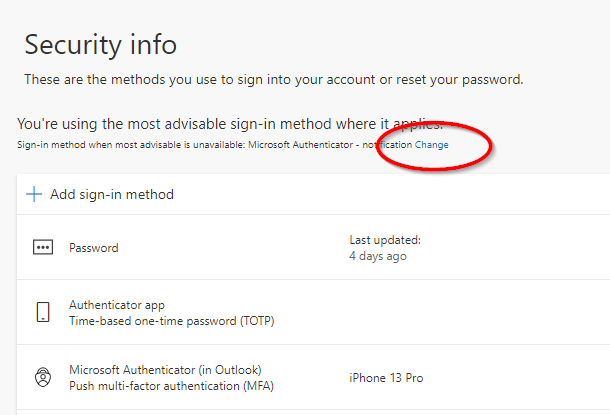Click the Password dots icon
The image size is (610, 415).
point(43,247)
